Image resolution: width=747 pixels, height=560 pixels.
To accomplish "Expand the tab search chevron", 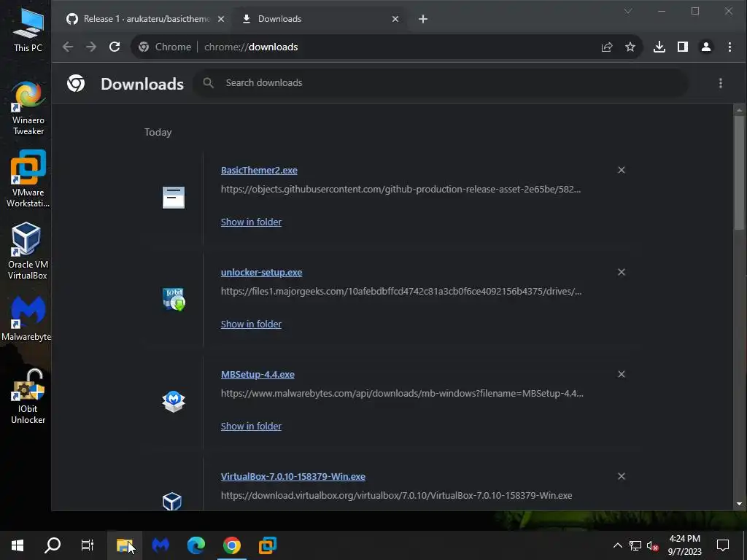I will click(x=628, y=11).
